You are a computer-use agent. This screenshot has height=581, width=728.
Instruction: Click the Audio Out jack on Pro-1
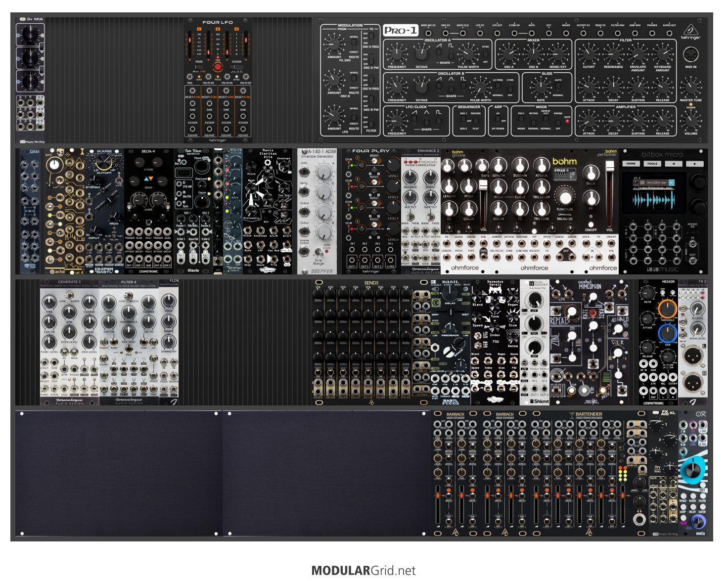pos(669,33)
